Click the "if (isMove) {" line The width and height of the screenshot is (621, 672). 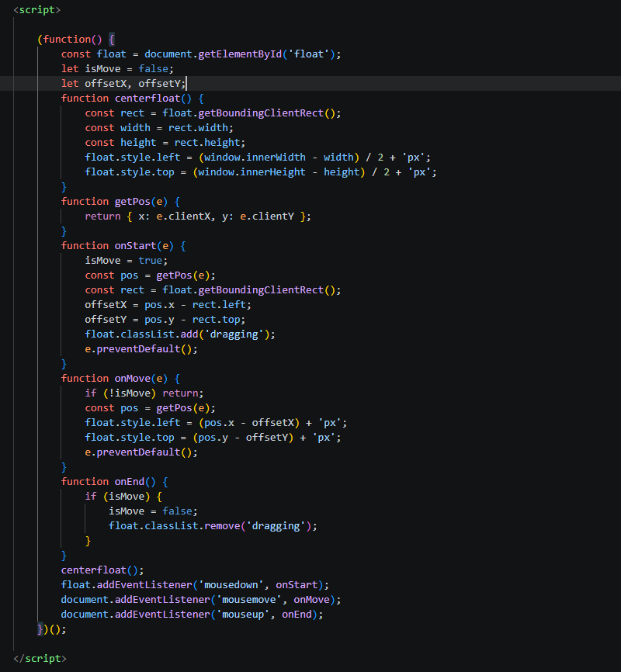click(x=123, y=497)
